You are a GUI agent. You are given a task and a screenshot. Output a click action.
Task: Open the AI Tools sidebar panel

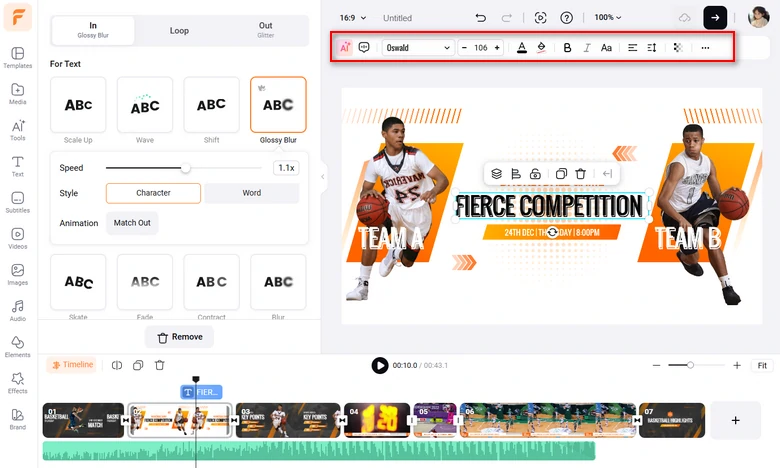[17, 130]
